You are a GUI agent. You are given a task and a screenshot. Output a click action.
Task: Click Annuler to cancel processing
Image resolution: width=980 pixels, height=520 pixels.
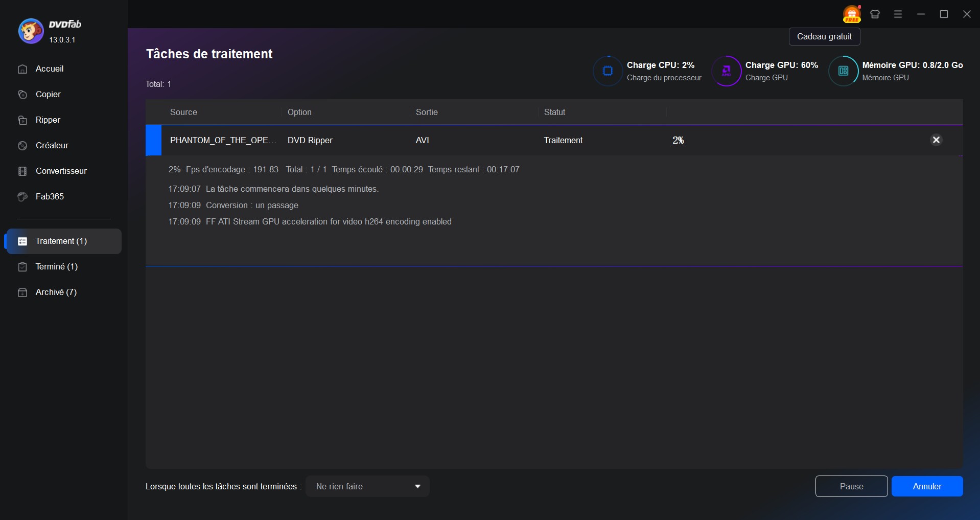point(927,486)
